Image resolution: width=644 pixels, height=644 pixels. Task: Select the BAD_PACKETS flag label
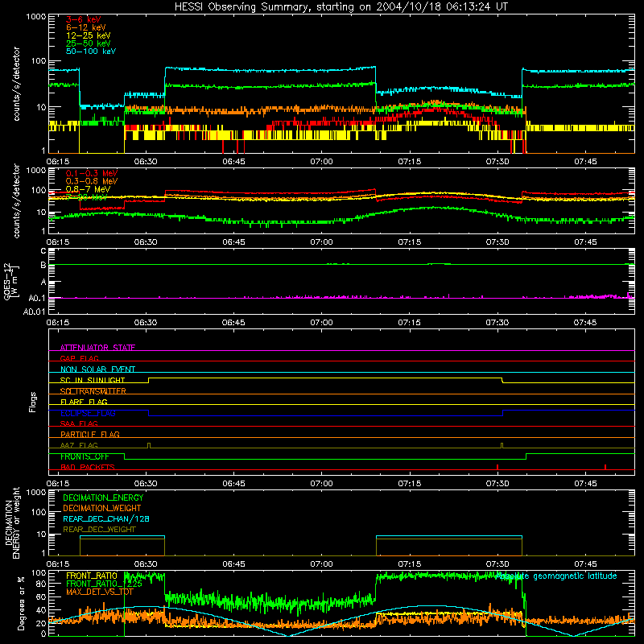(87, 467)
